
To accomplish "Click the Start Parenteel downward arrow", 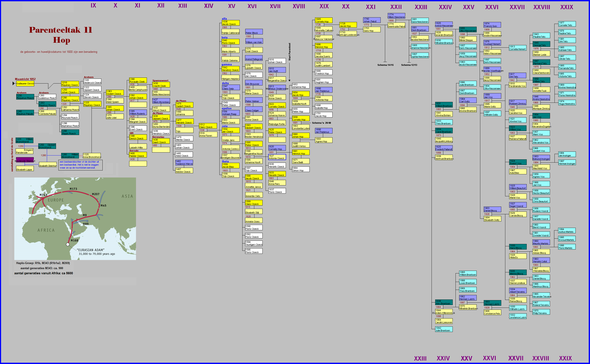I will click(x=290, y=80).
